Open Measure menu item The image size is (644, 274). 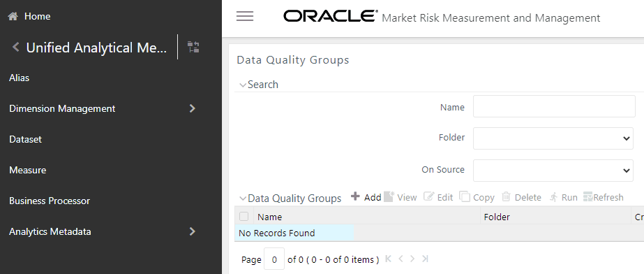click(27, 171)
